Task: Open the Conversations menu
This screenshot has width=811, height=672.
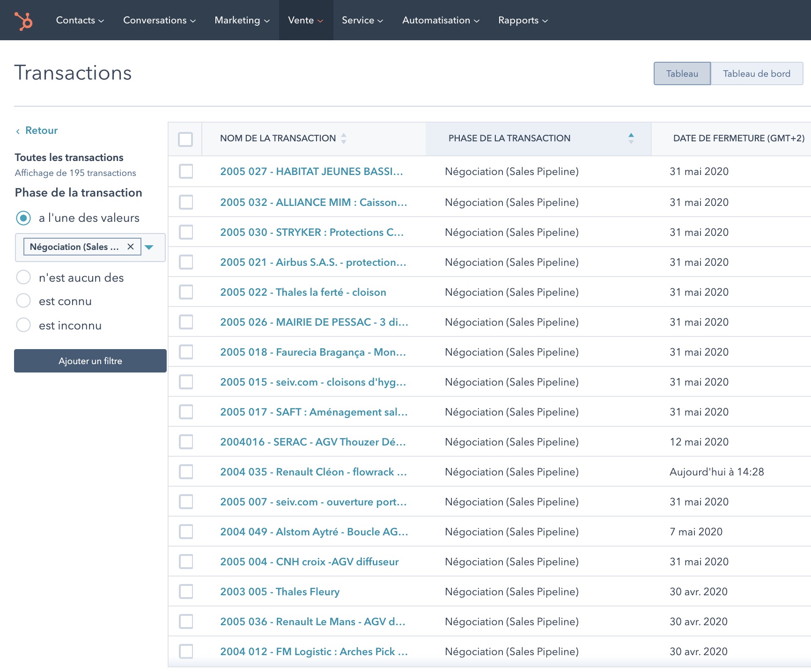Action: [159, 20]
